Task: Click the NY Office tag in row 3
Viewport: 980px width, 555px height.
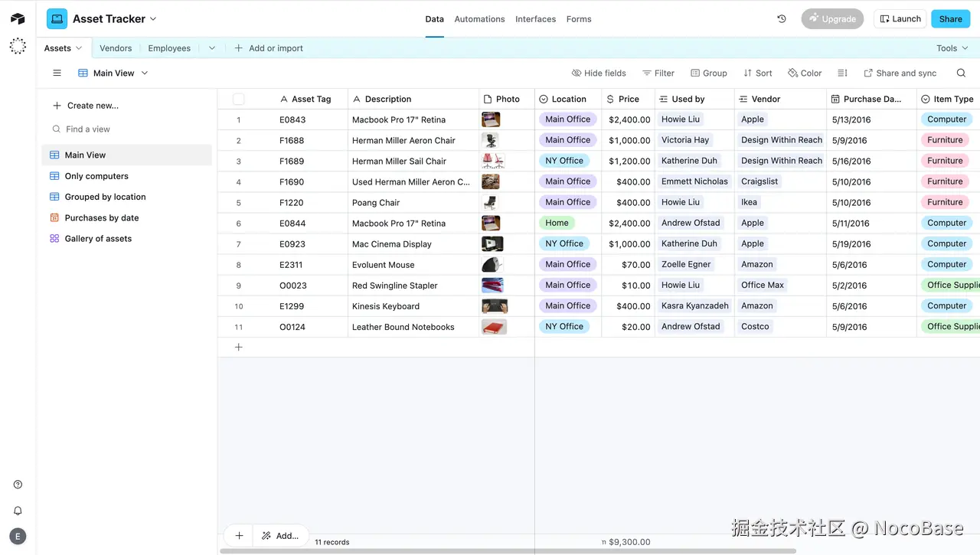Action: 564,161
